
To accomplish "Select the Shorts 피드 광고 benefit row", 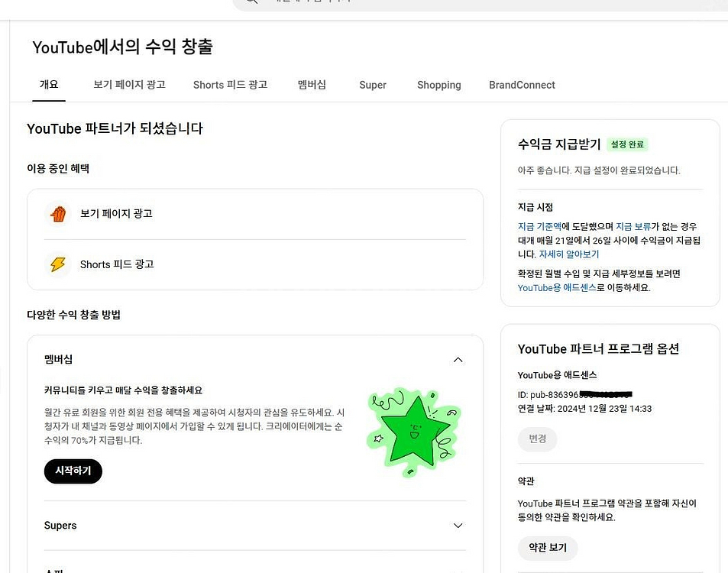I will 255,264.
